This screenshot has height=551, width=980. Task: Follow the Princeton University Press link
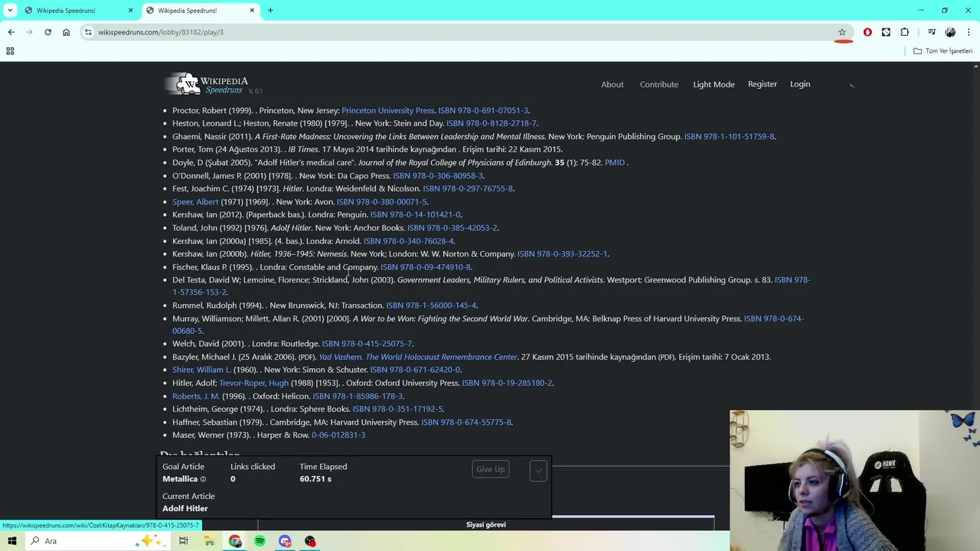coord(388,110)
